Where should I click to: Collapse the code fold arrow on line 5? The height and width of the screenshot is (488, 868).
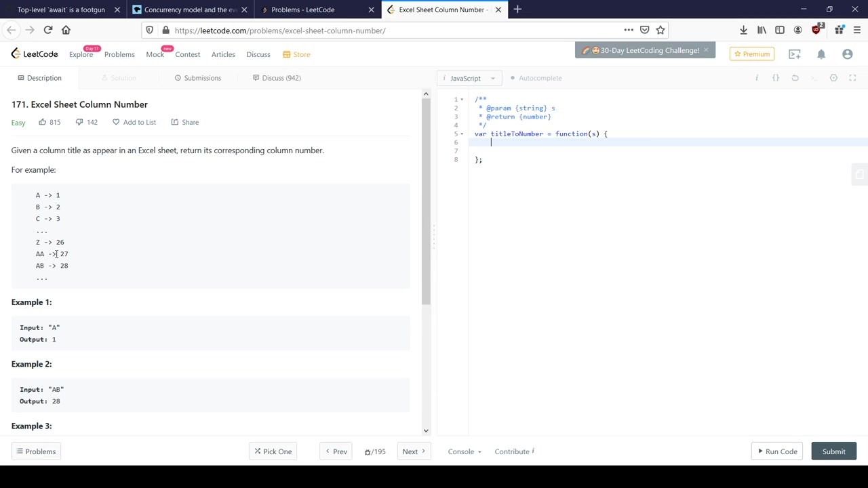462,134
